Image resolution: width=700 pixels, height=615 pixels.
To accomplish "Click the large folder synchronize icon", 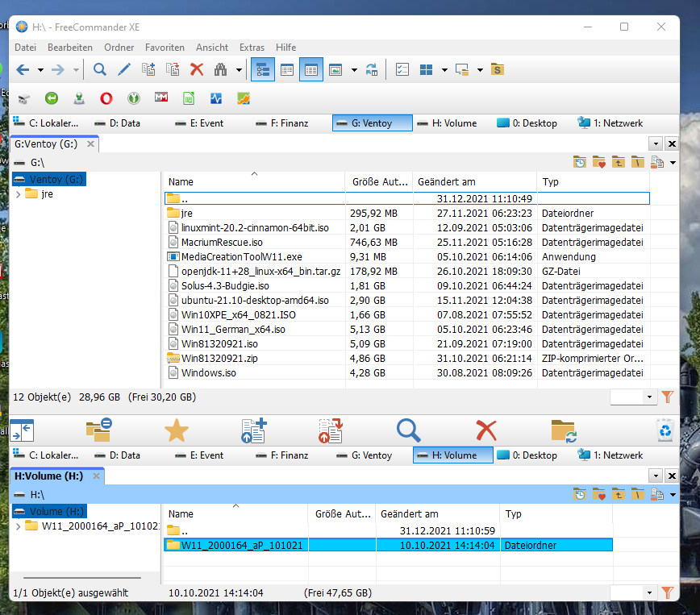I will [564, 430].
